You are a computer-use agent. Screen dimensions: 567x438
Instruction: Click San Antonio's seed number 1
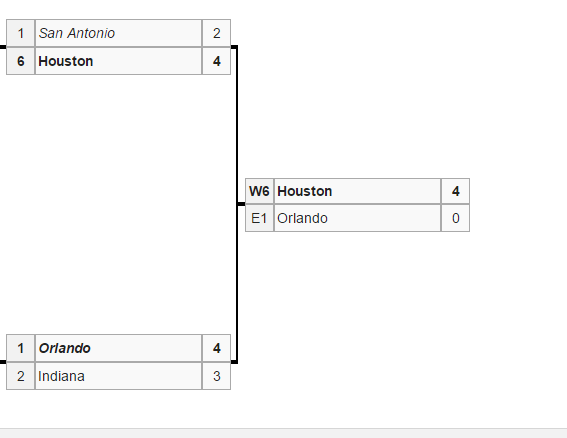coord(21,33)
